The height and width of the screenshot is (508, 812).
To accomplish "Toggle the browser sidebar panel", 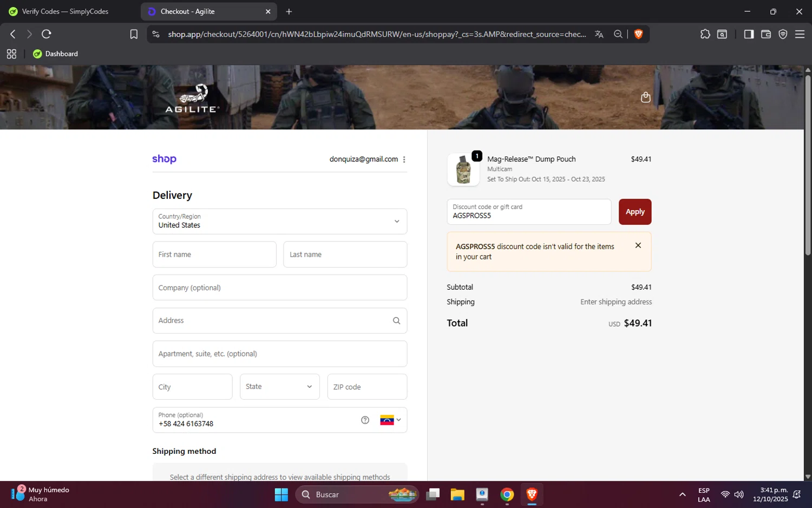I will pos(749,34).
